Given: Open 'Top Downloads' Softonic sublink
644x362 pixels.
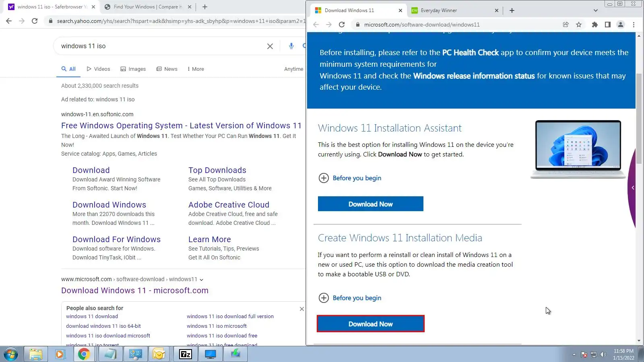Looking at the screenshot, I should click(x=217, y=171).
